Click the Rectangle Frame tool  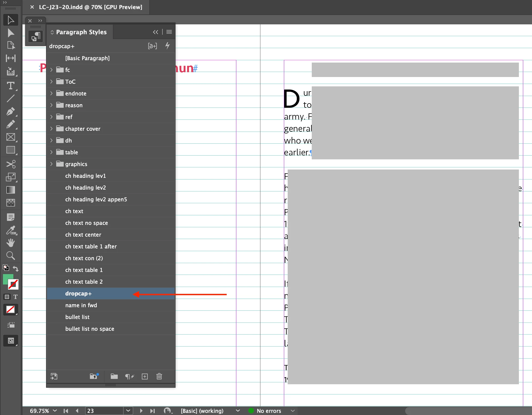[10, 137]
